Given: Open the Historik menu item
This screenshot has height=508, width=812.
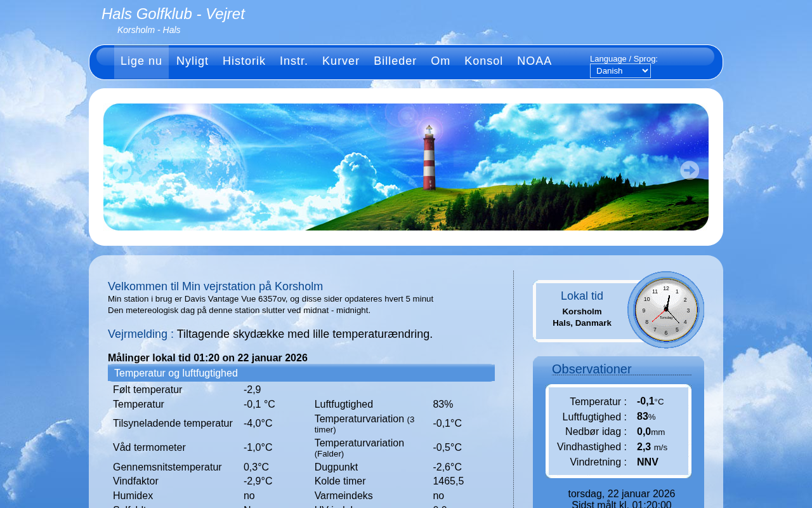Looking at the screenshot, I should tap(244, 62).
